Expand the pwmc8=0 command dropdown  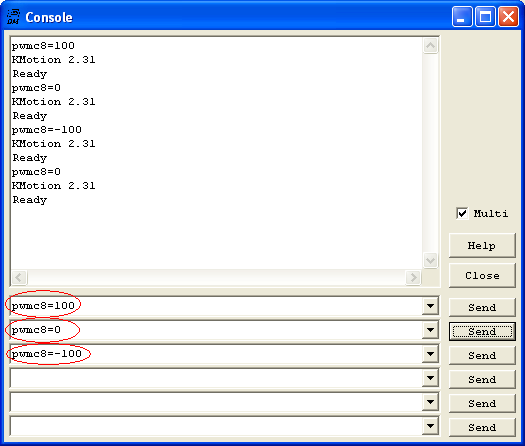[430, 330]
